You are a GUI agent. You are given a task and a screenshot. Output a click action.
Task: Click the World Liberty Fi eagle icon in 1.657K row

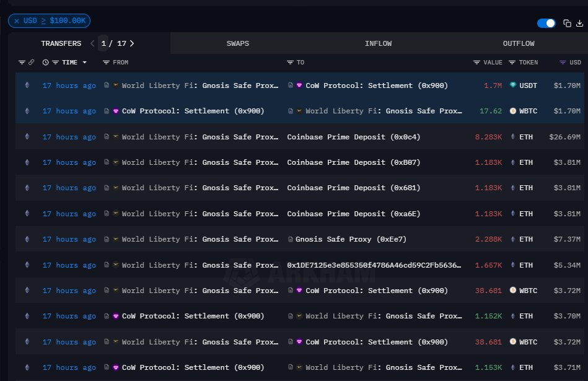(115, 265)
